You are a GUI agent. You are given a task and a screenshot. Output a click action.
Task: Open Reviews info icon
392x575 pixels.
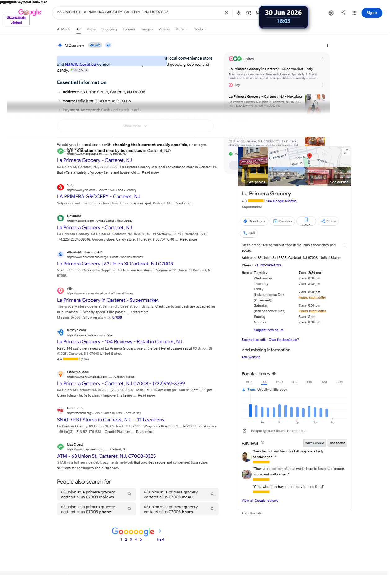(x=262, y=443)
